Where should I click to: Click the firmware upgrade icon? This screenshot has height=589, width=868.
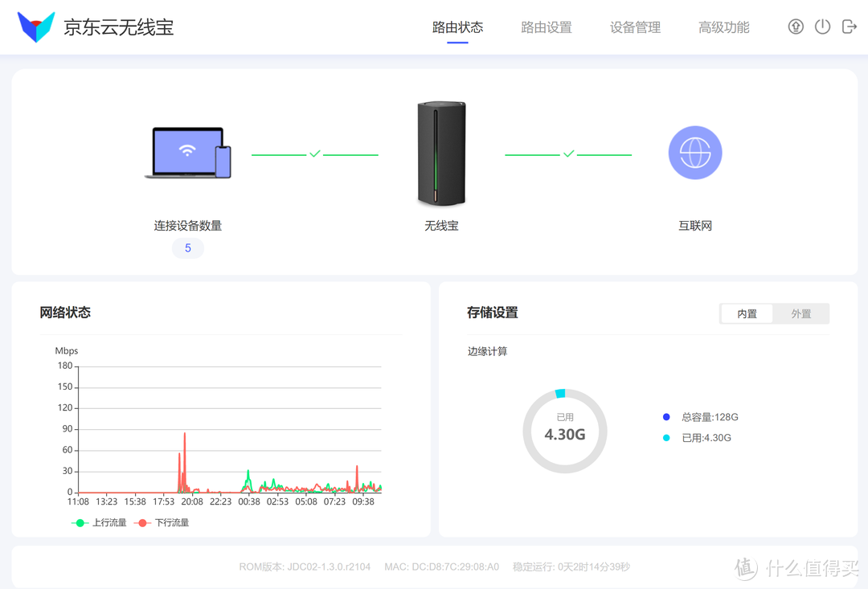796,27
